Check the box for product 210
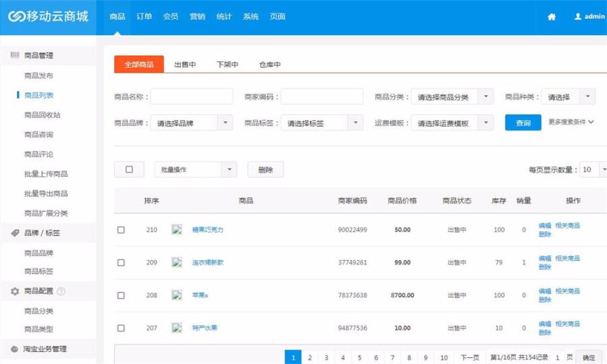This screenshot has height=364, width=607. click(x=121, y=230)
